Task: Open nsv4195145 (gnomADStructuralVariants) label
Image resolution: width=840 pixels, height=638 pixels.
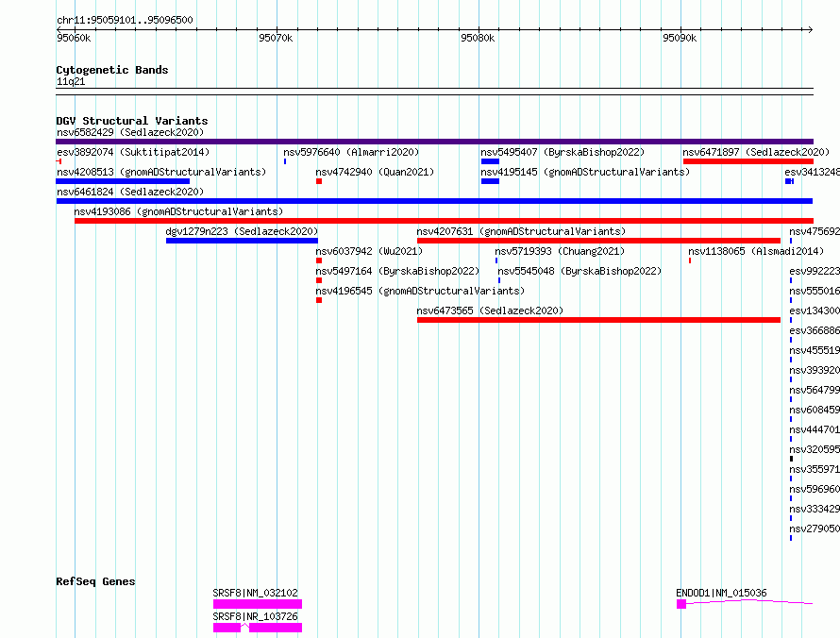Action: click(585, 172)
